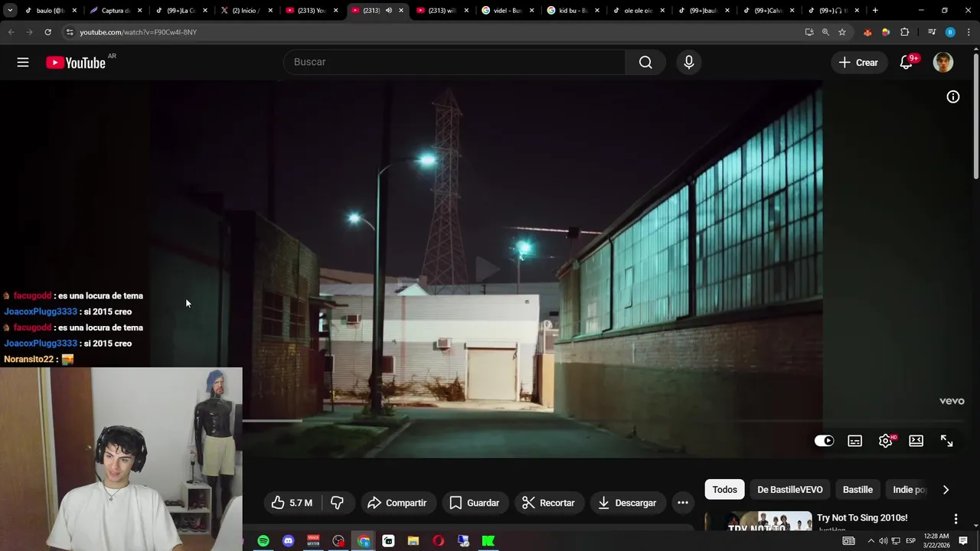
Task: Open File Explorer from the taskbar
Action: coord(413,541)
